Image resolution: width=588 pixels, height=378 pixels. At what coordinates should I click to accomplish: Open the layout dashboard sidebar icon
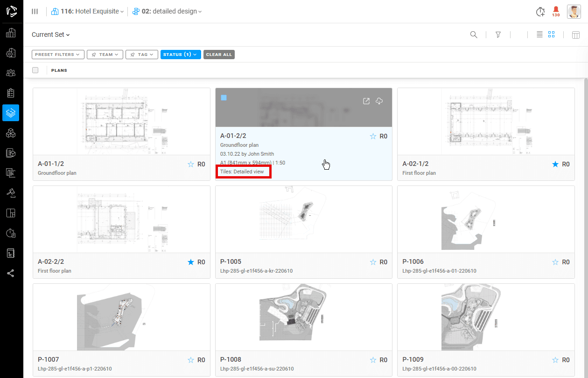point(11,213)
